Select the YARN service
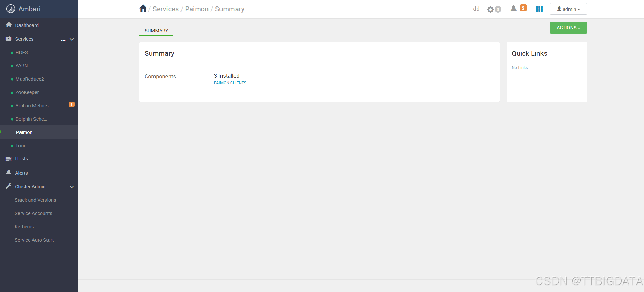644x292 pixels. pyautogui.click(x=22, y=66)
